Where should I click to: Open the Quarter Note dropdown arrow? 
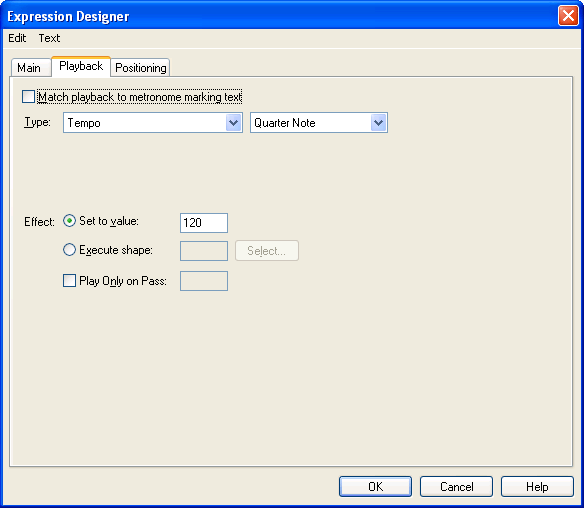[x=378, y=123]
